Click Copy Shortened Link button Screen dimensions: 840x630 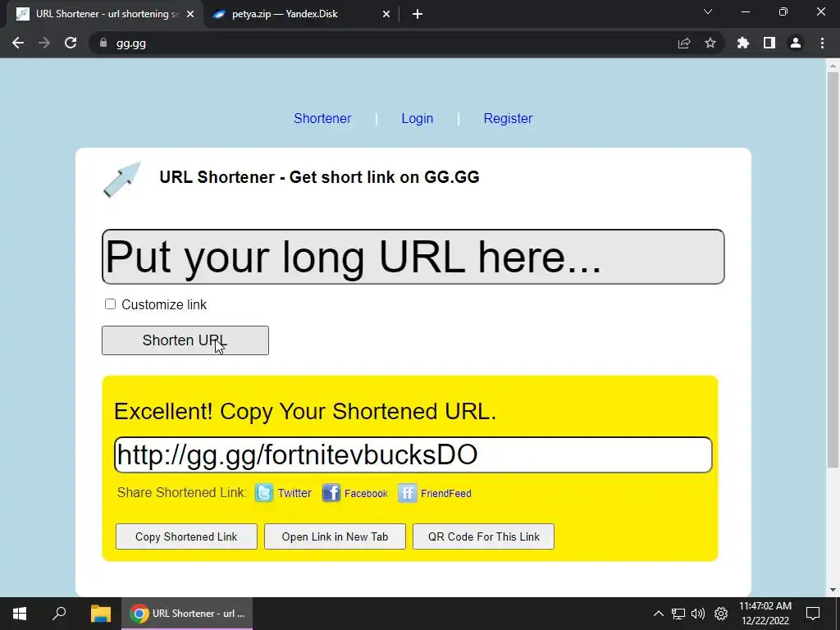pos(186,536)
